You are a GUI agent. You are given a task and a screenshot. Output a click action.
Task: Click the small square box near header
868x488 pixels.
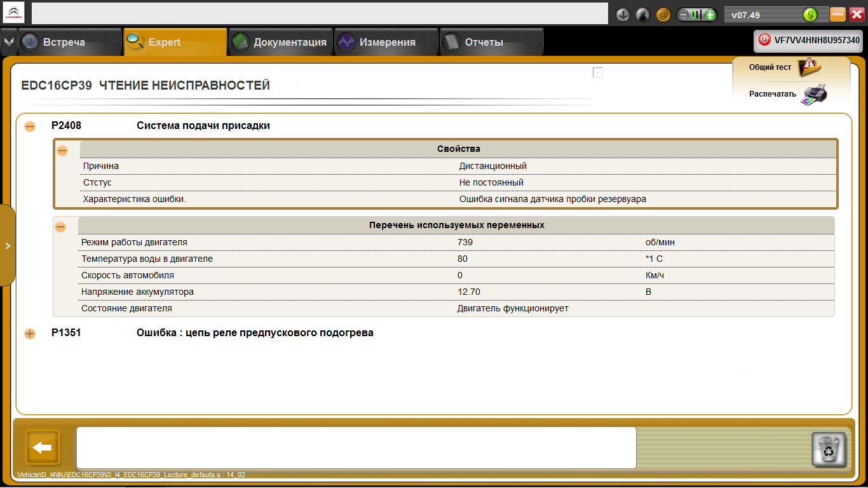pyautogui.click(x=598, y=72)
